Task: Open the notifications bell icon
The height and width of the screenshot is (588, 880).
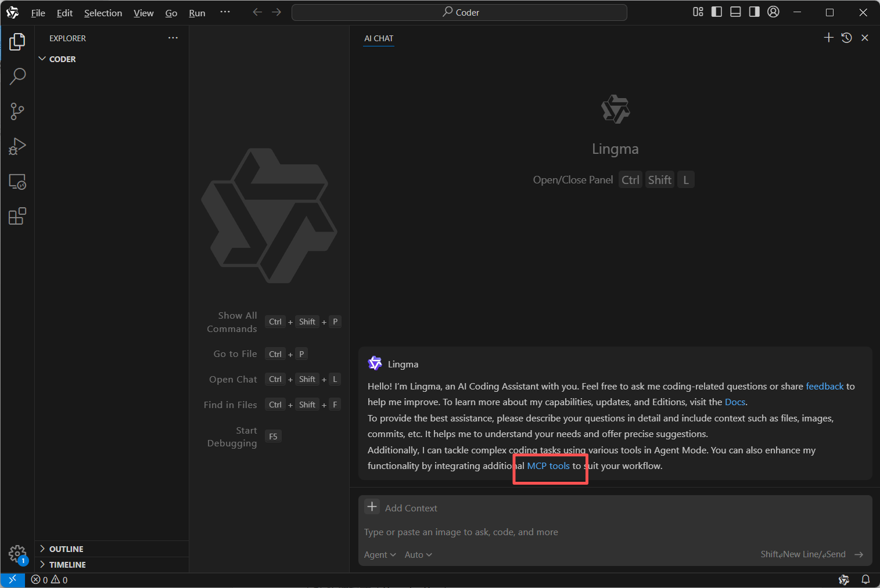Action: [865, 580]
